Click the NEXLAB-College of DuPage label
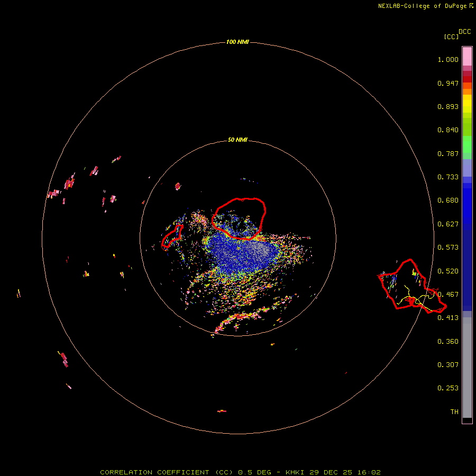The width and height of the screenshot is (476, 476). pyautogui.click(x=422, y=6)
